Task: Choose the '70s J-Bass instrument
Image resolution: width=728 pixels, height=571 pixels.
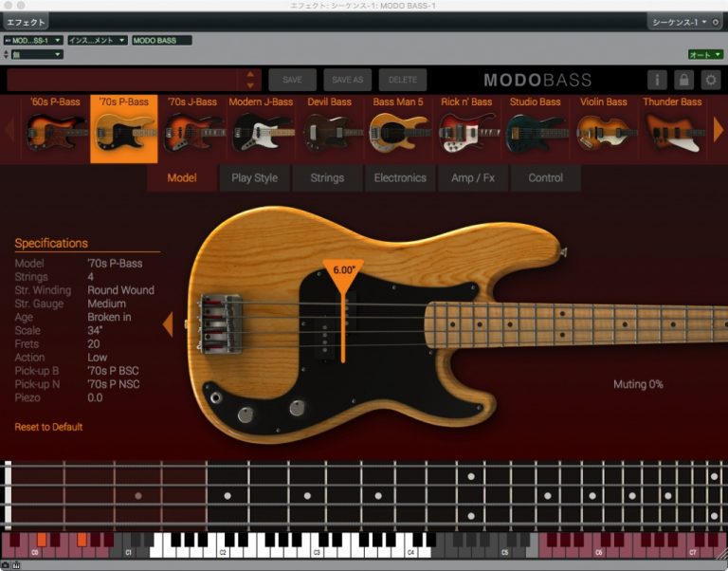Action: (192, 129)
